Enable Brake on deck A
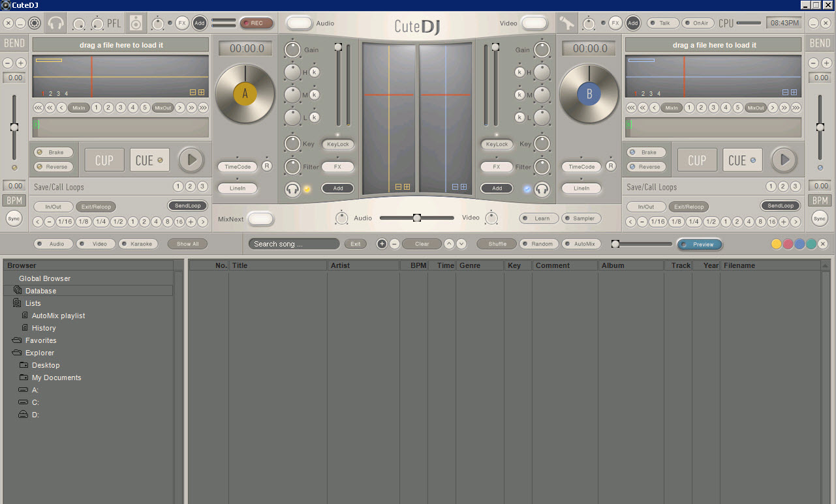The width and height of the screenshot is (836, 504). (54, 152)
